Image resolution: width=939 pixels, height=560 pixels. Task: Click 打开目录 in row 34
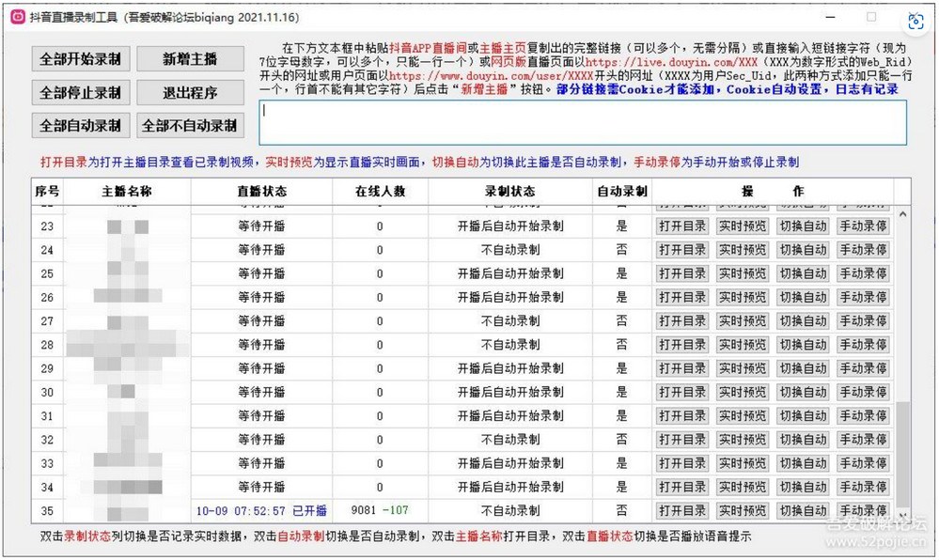pos(682,487)
